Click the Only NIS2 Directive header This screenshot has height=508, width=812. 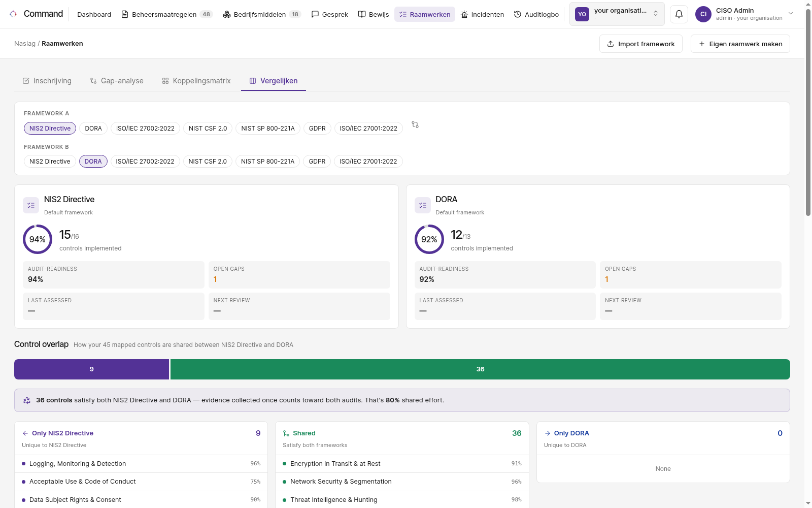(141, 438)
